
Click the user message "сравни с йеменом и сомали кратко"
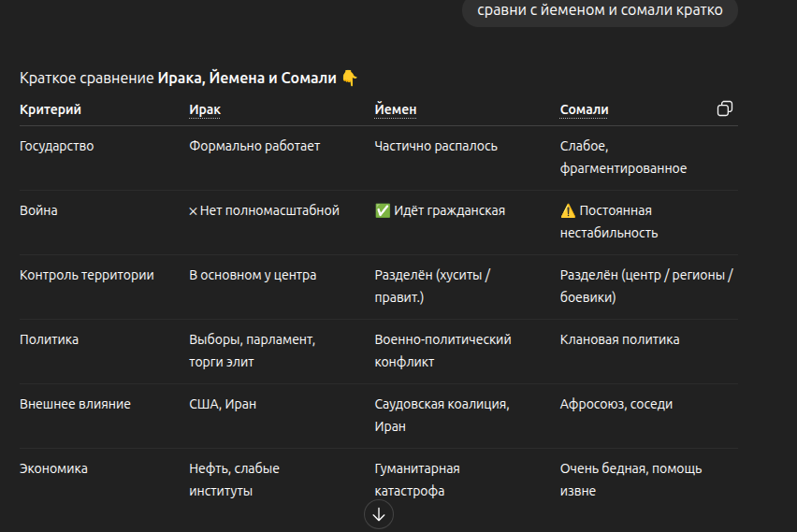pyautogui.click(x=599, y=11)
